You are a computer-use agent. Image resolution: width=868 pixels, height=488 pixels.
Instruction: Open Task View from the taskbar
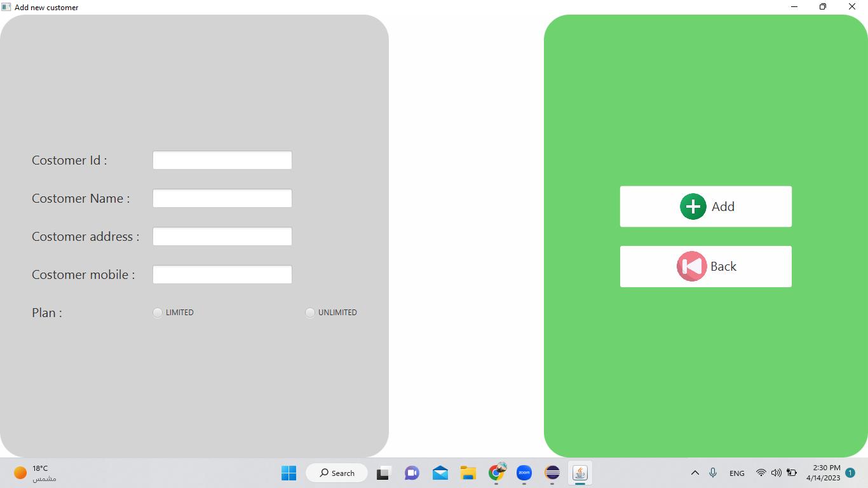(383, 473)
